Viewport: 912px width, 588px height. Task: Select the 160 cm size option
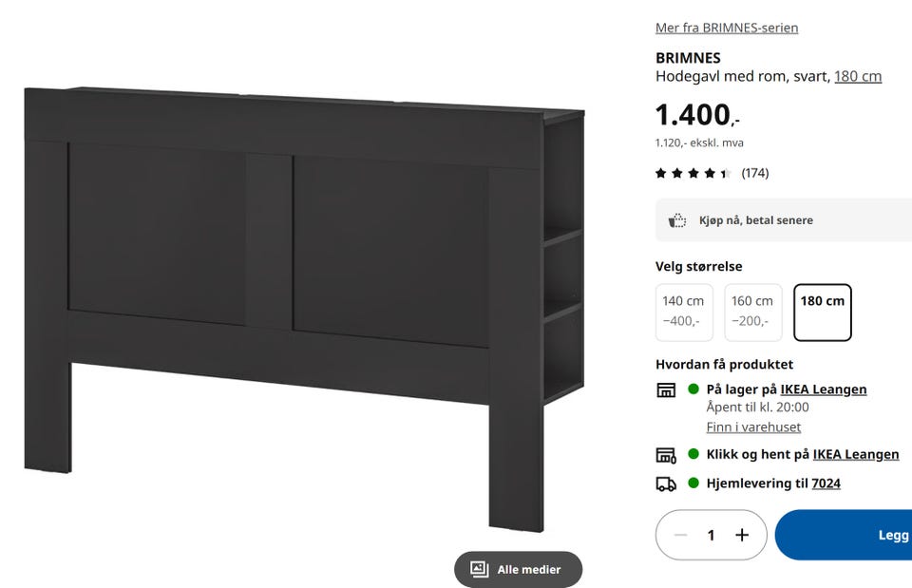coord(753,313)
